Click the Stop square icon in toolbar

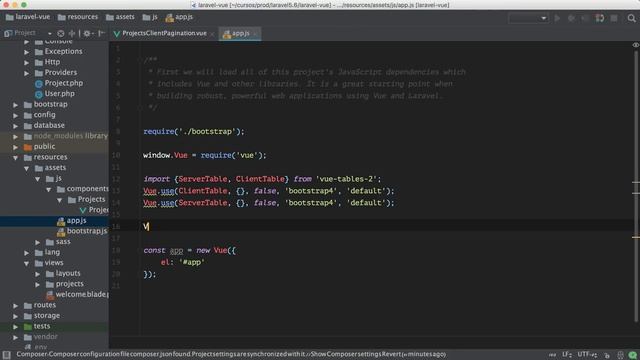(x=614, y=18)
